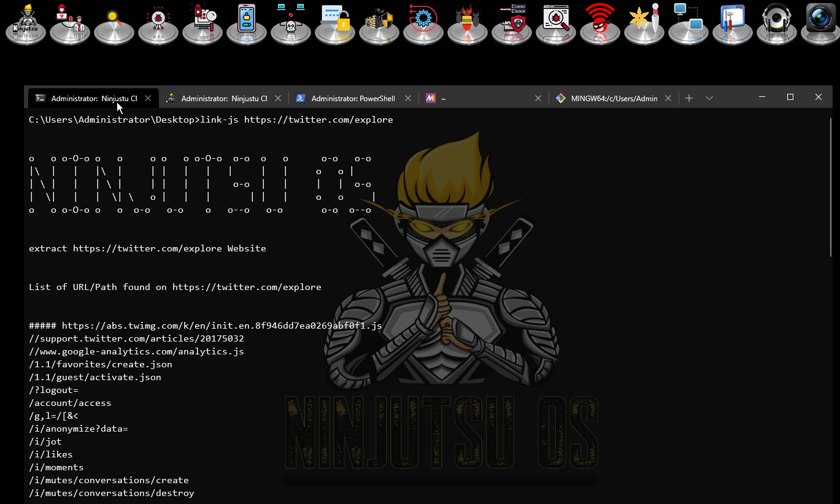Maximize the terminal window
840x504 pixels.
pos(790,97)
